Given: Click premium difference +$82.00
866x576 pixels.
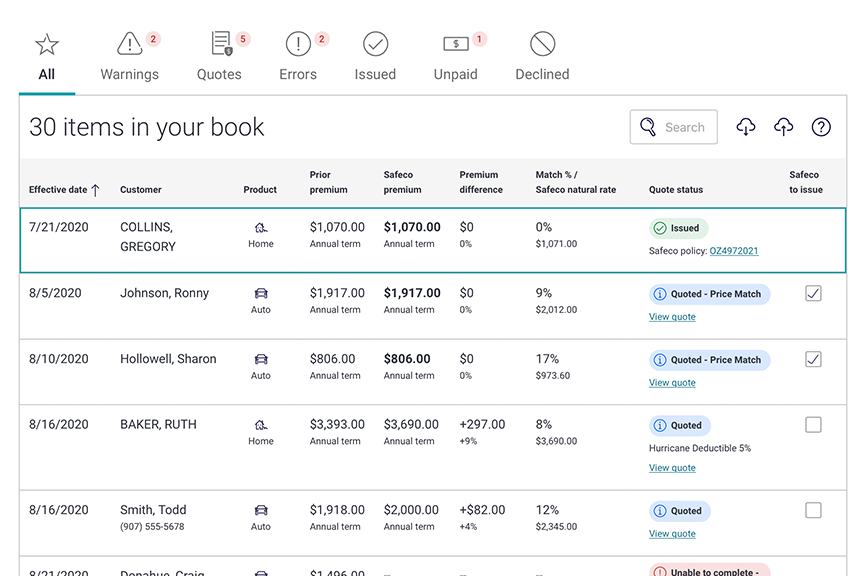Looking at the screenshot, I should coord(482,510).
